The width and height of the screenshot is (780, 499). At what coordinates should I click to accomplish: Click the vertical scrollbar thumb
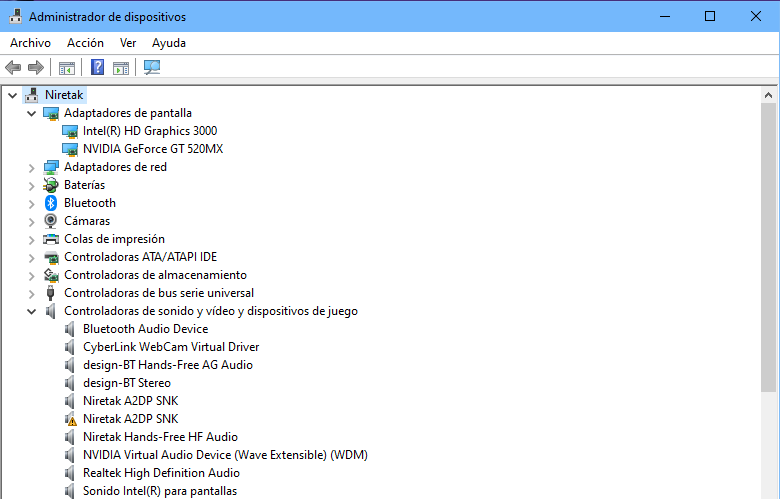[768, 247]
